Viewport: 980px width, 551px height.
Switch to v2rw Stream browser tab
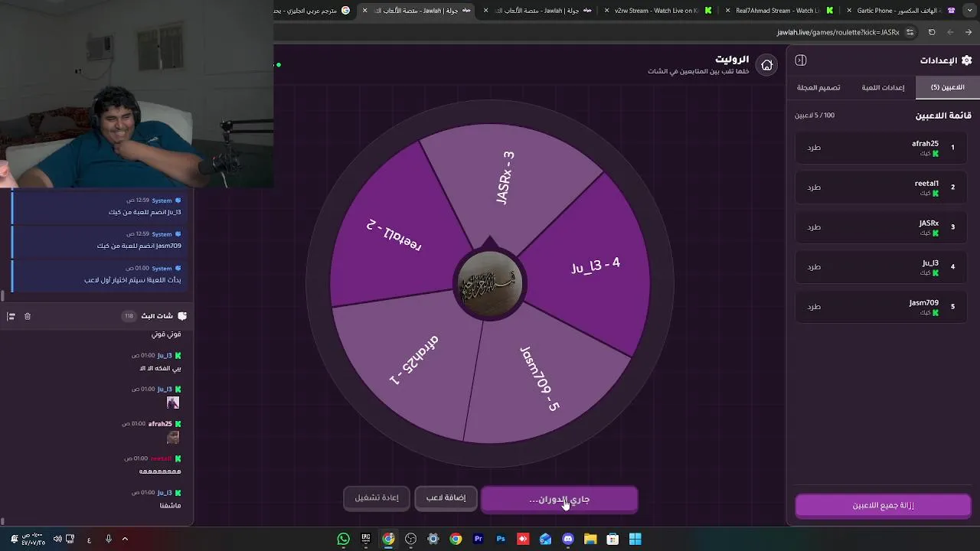pos(658,11)
